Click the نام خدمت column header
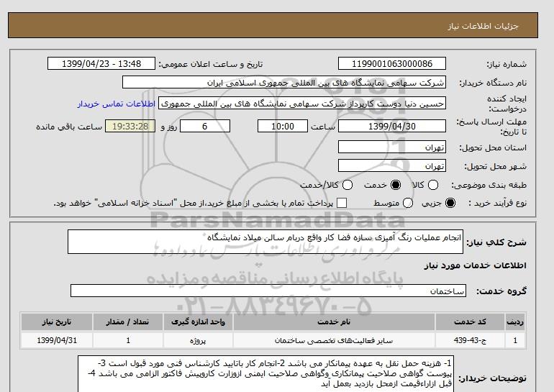 (x=334, y=322)
